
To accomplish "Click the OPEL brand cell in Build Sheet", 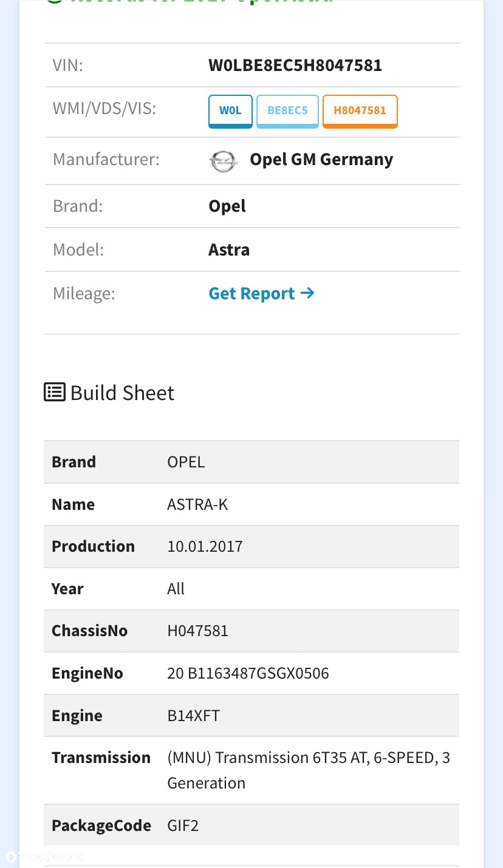I will click(x=186, y=462).
